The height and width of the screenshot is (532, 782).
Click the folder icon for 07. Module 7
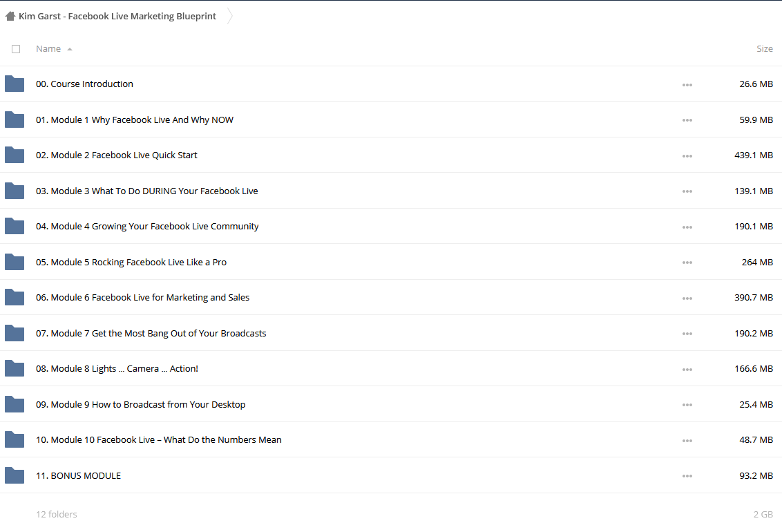pos(15,333)
